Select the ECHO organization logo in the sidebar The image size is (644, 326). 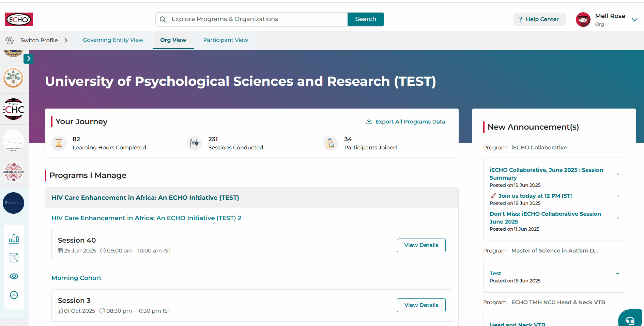13,109
